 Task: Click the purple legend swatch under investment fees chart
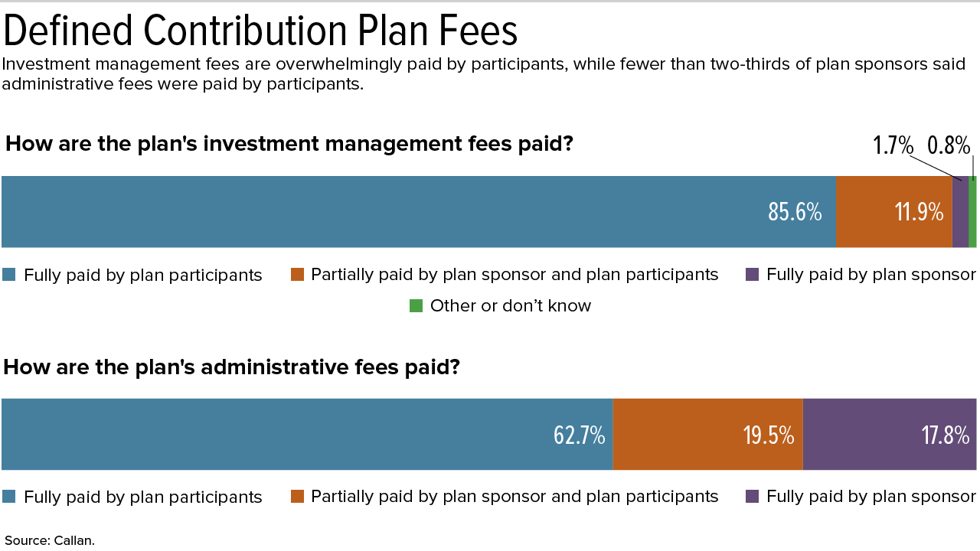coord(753,275)
